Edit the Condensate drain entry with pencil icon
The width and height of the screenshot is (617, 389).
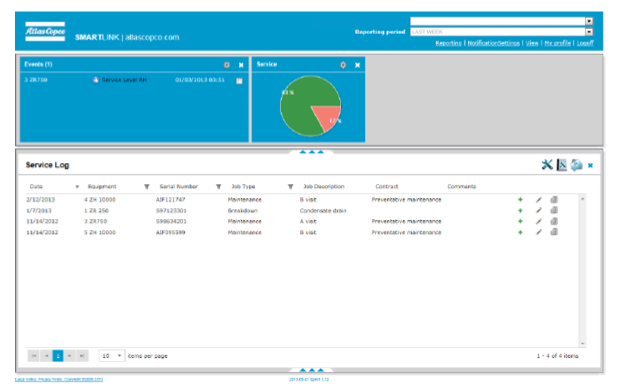pyautogui.click(x=539, y=210)
